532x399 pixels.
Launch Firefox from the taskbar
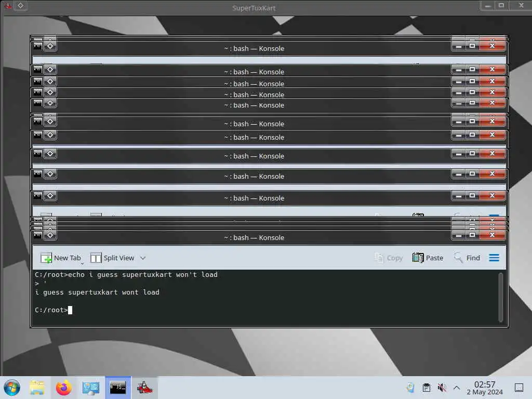pos(64,388)
